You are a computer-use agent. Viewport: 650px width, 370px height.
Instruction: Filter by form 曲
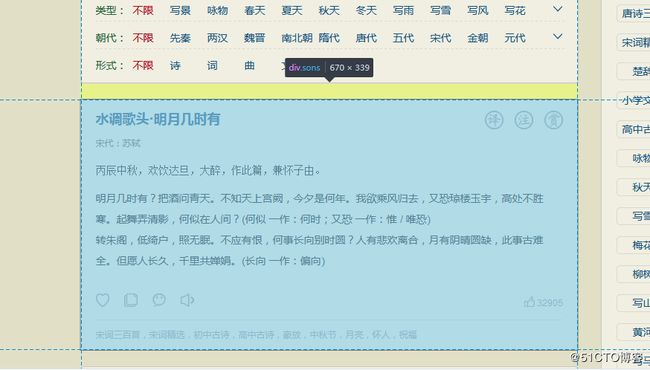pos(250,65)
